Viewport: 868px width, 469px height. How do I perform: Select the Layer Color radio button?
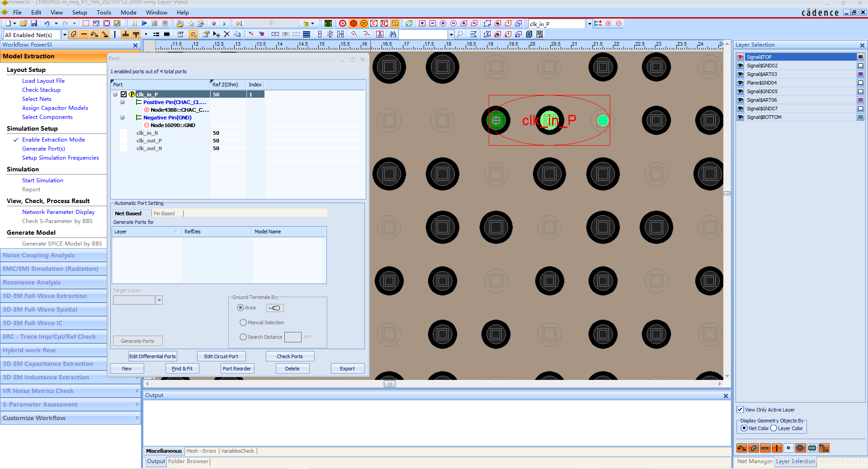pyautogui.click(x=774, y=428)
